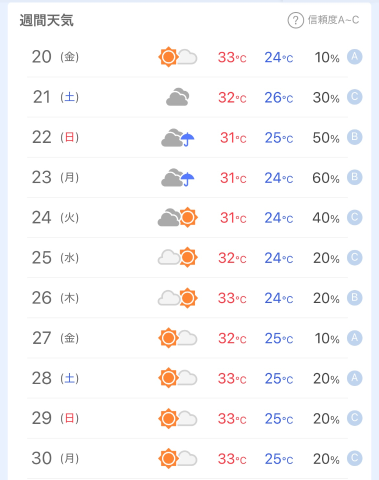Image resolution: width=379 pixels, height=480 pixels.
Task: Click the cloud-and-umbrella icon for day 23
Action: (178, 177)
